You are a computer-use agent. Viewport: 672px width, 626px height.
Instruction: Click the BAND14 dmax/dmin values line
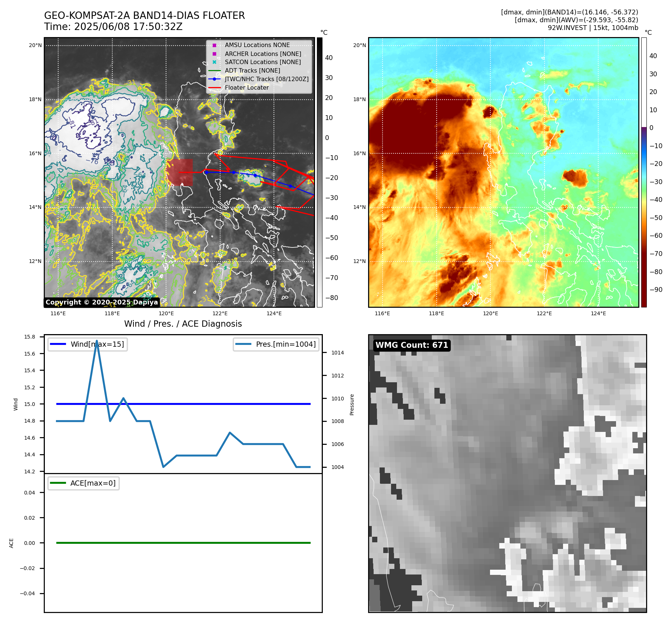point(570,12)
